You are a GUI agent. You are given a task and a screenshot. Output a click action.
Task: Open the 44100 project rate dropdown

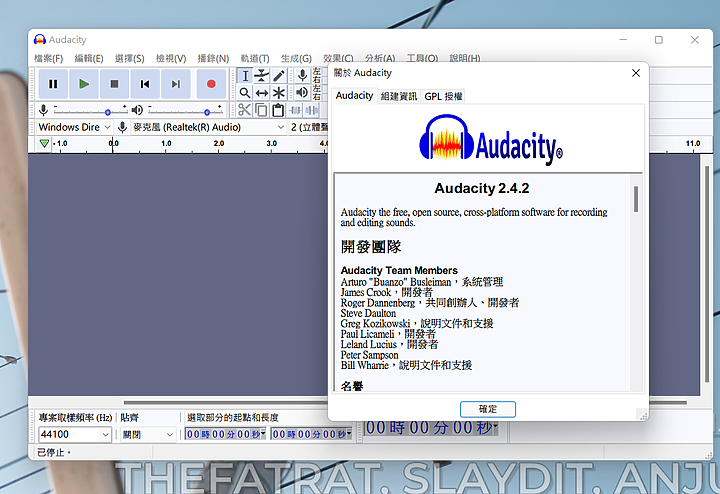(75, 434)
